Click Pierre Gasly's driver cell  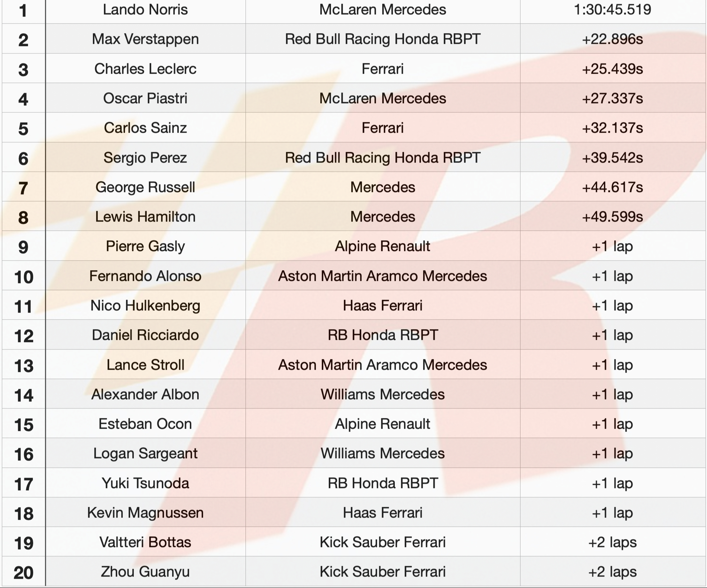click(x=145, y=246)
